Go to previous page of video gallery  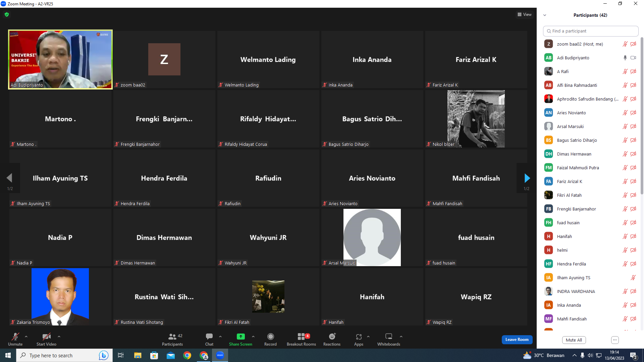pyautogui.click(x=9, y=178)
